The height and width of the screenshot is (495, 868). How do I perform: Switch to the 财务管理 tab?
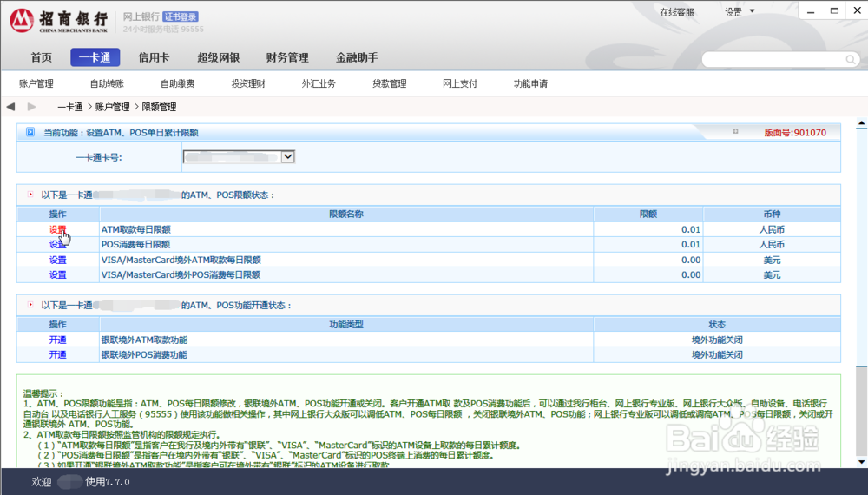coord(287,57)
